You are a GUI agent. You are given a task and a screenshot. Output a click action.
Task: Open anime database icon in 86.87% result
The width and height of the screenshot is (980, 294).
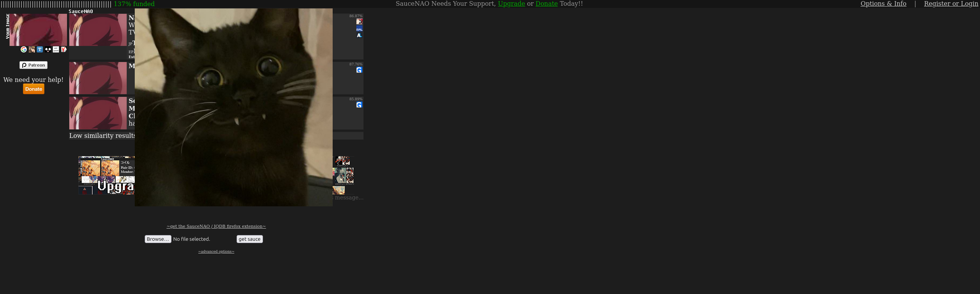coord(359,21)
